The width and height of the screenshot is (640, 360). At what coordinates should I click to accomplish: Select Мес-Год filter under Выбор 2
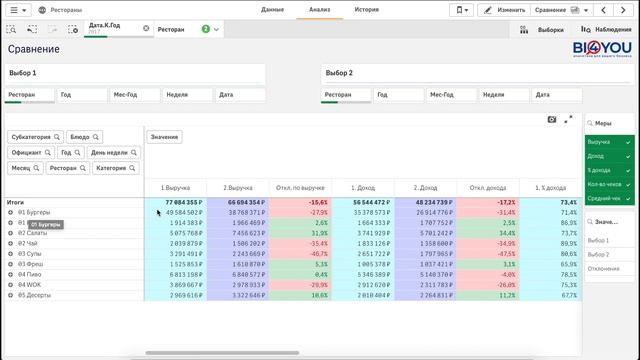click(451, 95)
